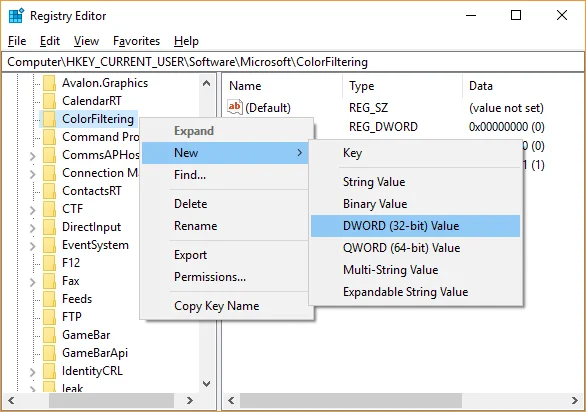Click the Command Processor folder icon
Viewport: 586px width, 412px height.
(49, 137)
